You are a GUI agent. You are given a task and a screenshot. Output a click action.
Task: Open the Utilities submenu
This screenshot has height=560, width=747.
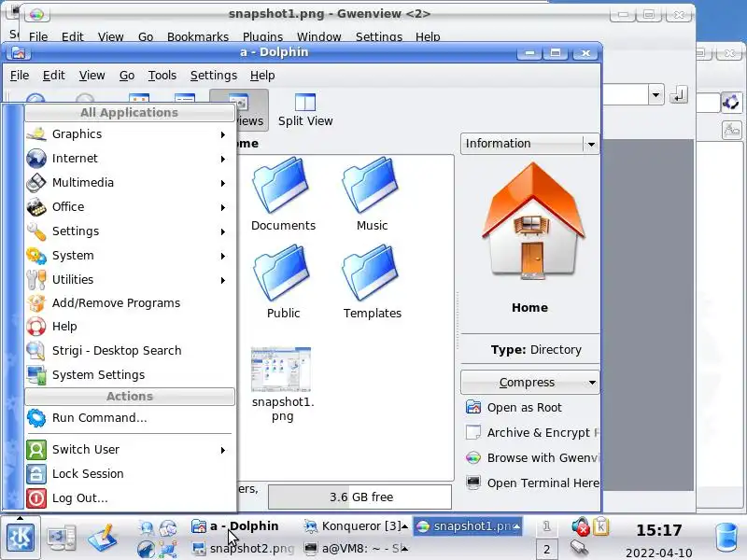[x=130, y=280]
